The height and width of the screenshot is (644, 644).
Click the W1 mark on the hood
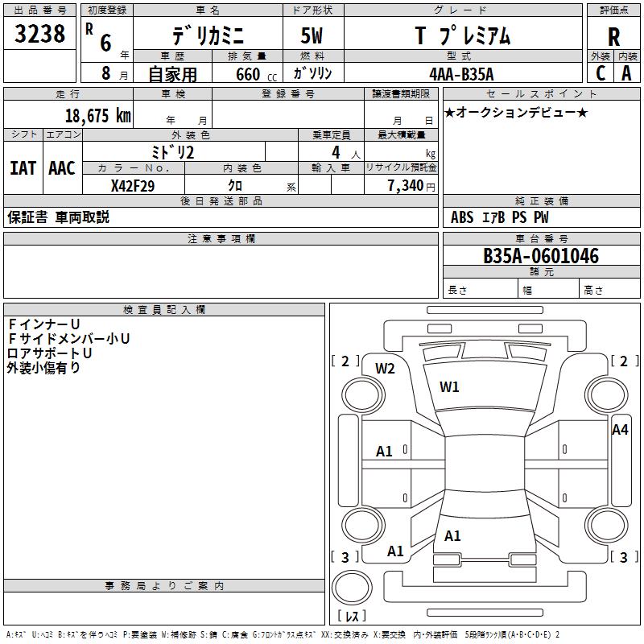(449, 386)
